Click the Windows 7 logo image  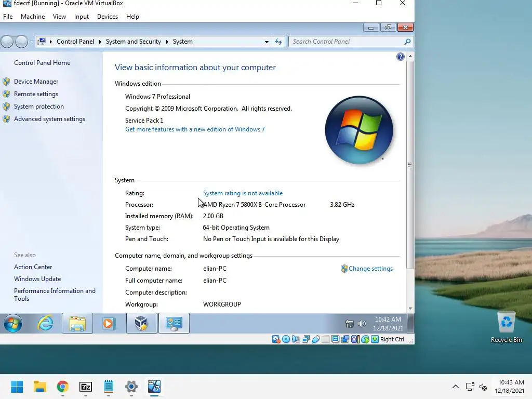(x=359, y=130)
